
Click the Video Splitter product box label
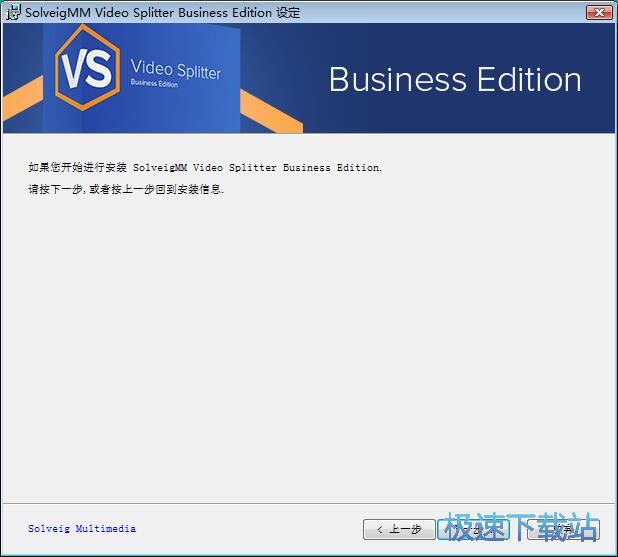(x=175, y=72)
